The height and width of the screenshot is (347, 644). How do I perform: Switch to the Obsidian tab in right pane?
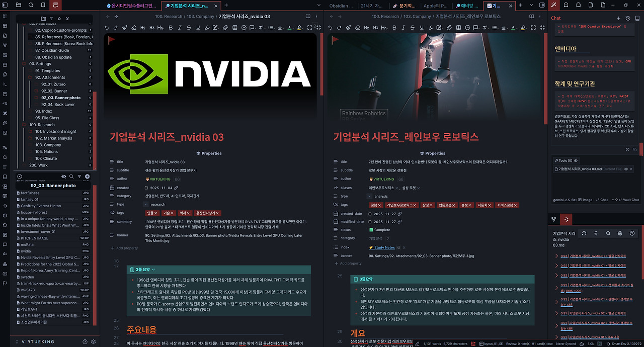pos(342,5)
